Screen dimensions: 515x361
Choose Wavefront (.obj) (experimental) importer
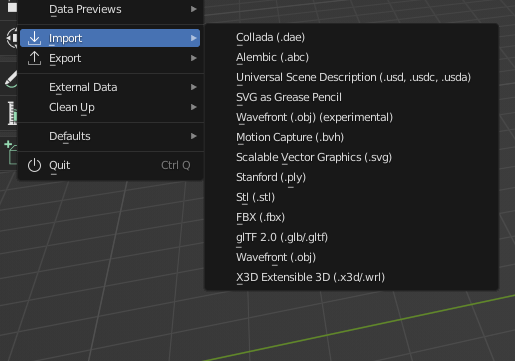tap(352, 117)
